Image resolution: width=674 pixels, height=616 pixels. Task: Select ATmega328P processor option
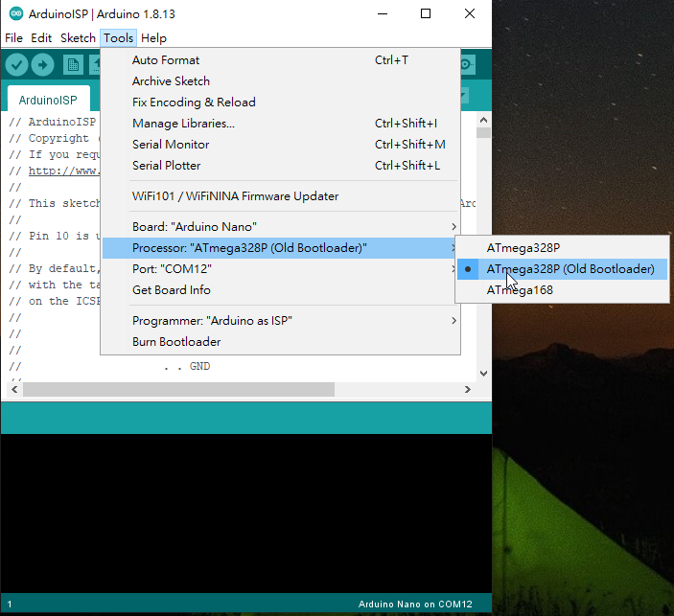tap(523, 248)
